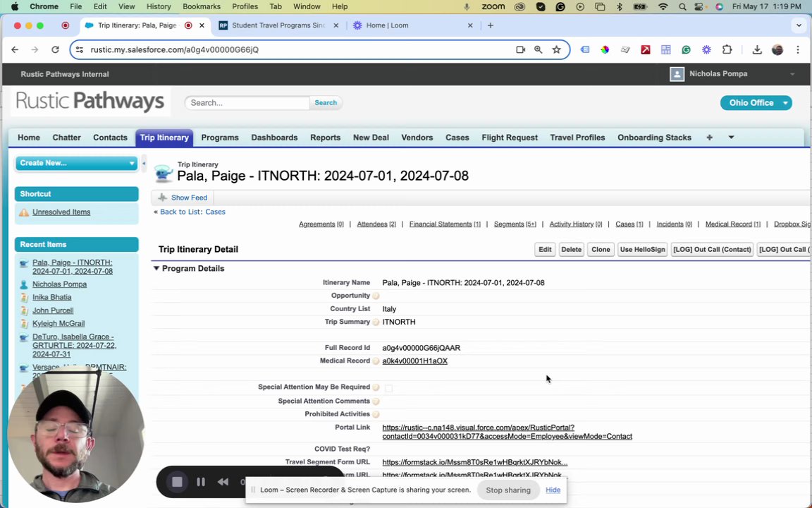Open the more tabs dropdown arrow
The image size is (812, 508).
click(731, 138)
